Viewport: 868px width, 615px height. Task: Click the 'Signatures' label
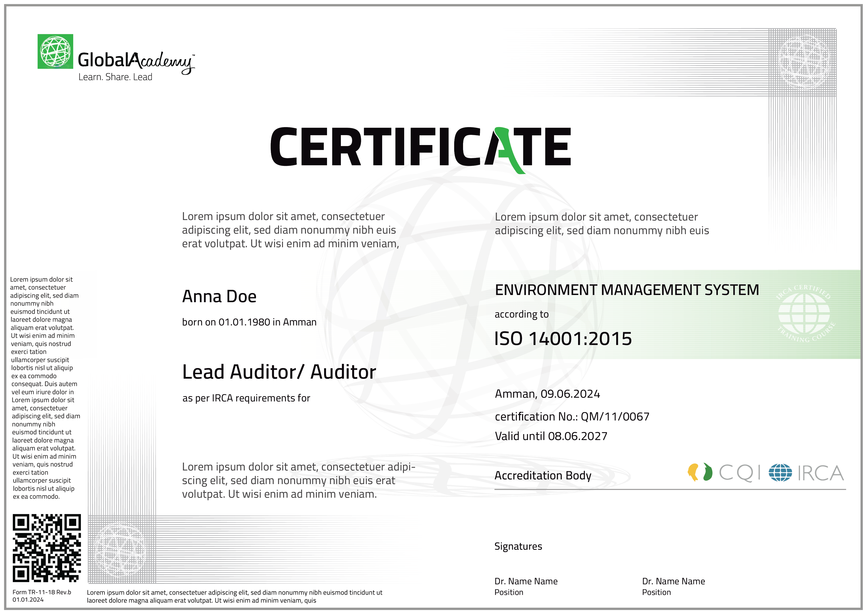click(518, 546)
